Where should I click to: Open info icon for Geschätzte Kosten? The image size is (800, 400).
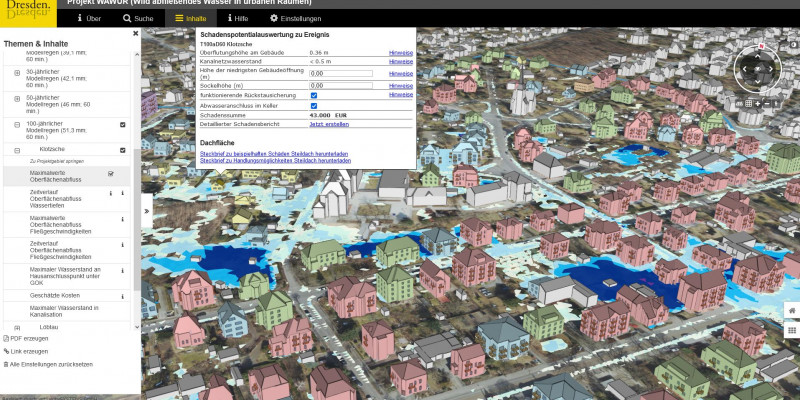coord(122,296)
